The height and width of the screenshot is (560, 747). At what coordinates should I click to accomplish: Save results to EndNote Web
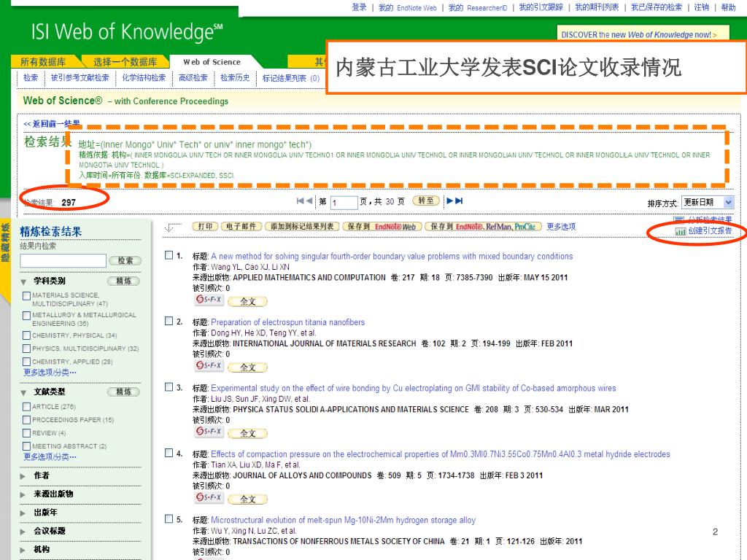[382, 227]
